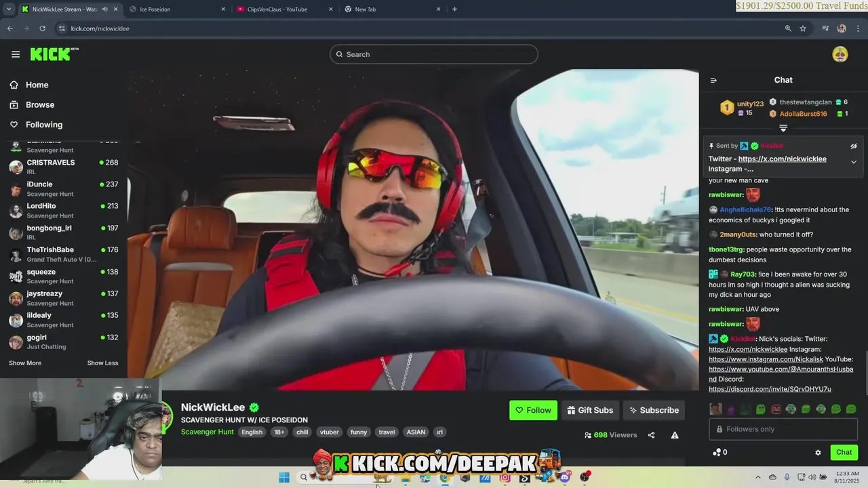Expand the list with Show More
The width and height of the screenshot is (868, 488).
point(25,363)
